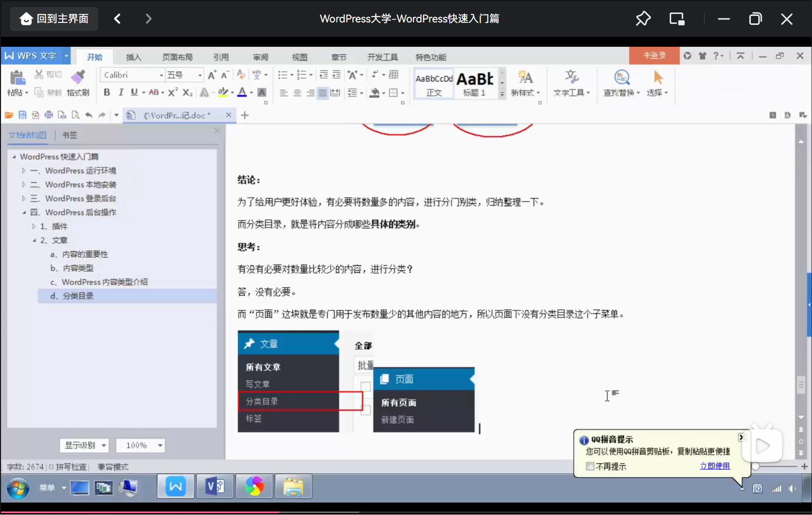812x515 pixels.
Task: Open the file explorer folder in taskbar
Action: [x=293, y=487]
